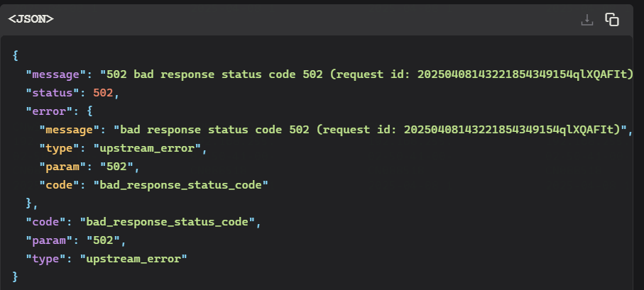Select the "type" key inside error object
644x290 pixels.
(x=56, y=148)
